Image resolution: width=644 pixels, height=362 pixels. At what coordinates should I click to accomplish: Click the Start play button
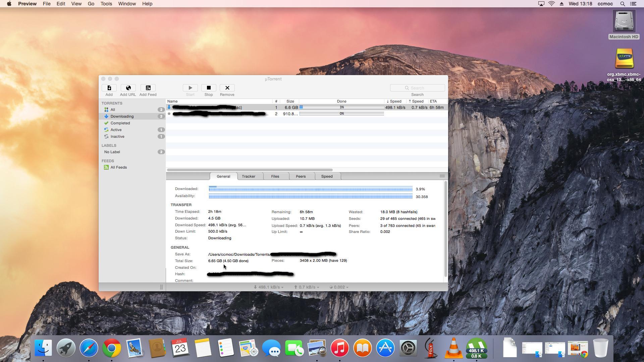(190, 88)
